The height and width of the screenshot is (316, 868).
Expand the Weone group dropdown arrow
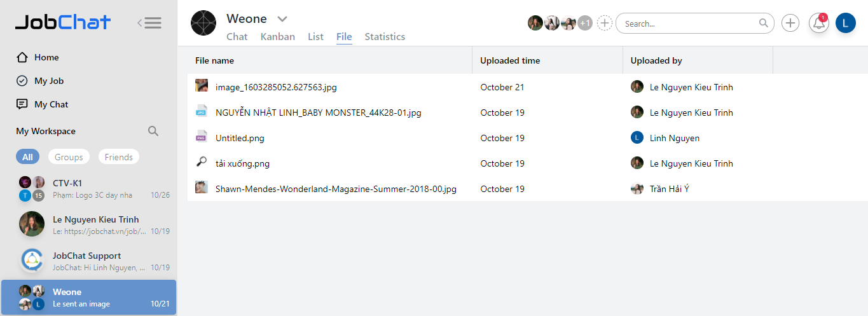[x=282, y=19]
